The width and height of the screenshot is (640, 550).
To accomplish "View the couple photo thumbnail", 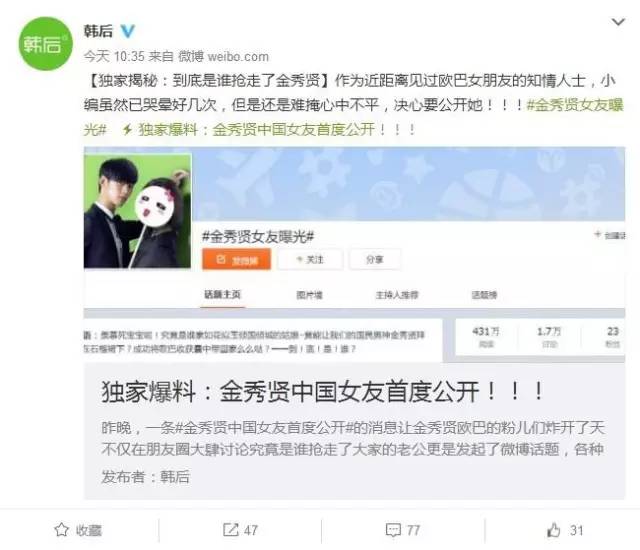I will point(138,211).
